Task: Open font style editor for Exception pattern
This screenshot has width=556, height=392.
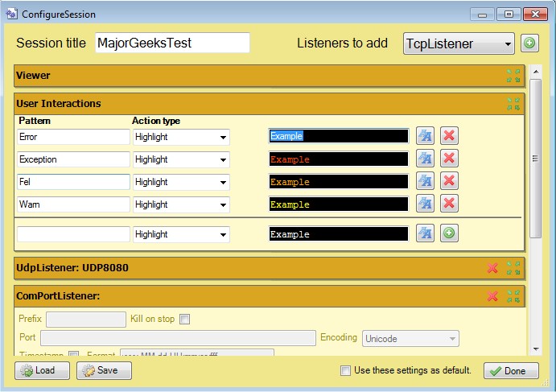Action: (425, 159)
